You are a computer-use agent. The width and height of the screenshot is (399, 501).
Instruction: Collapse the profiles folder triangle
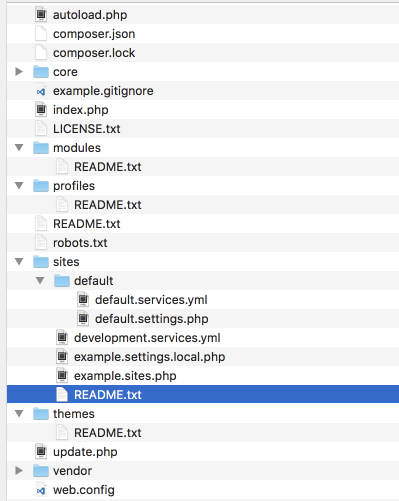point(19,185)
